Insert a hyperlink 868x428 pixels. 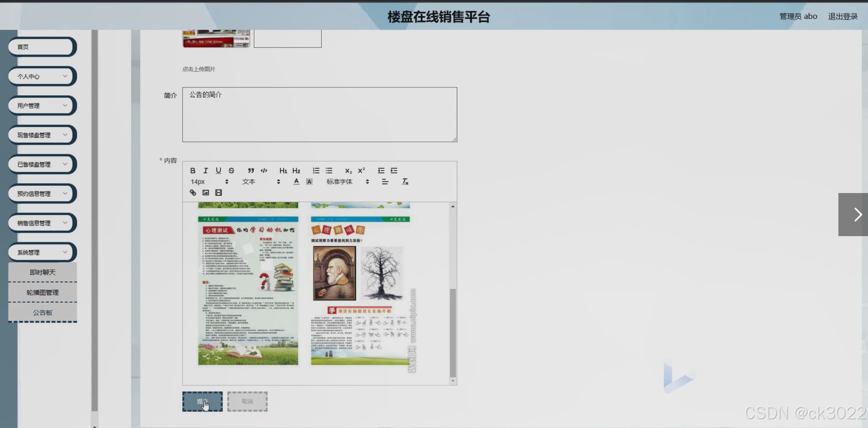(x=193, y=193)
